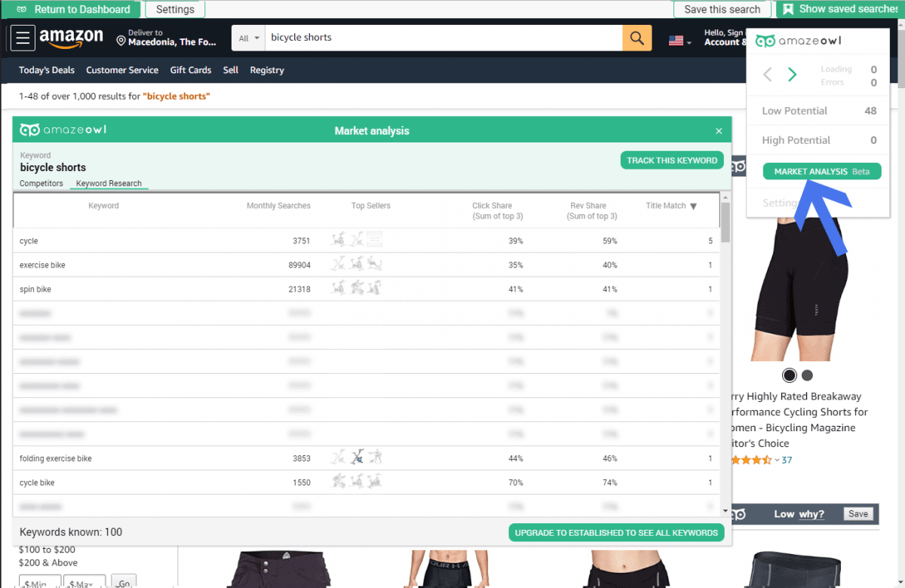
Task: Click scroll-up arrow of keyword table
Action: pyautogui.click(x=726, y=197)
